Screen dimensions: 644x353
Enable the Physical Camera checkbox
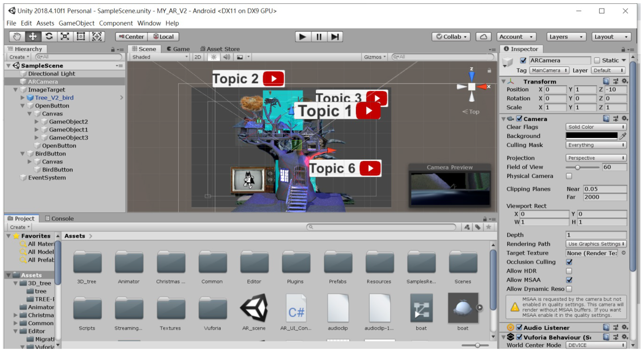click(x=569, y=176)
